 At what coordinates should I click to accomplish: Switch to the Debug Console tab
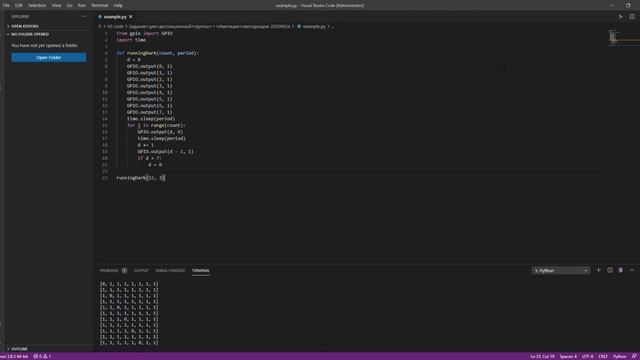[170, 270]
